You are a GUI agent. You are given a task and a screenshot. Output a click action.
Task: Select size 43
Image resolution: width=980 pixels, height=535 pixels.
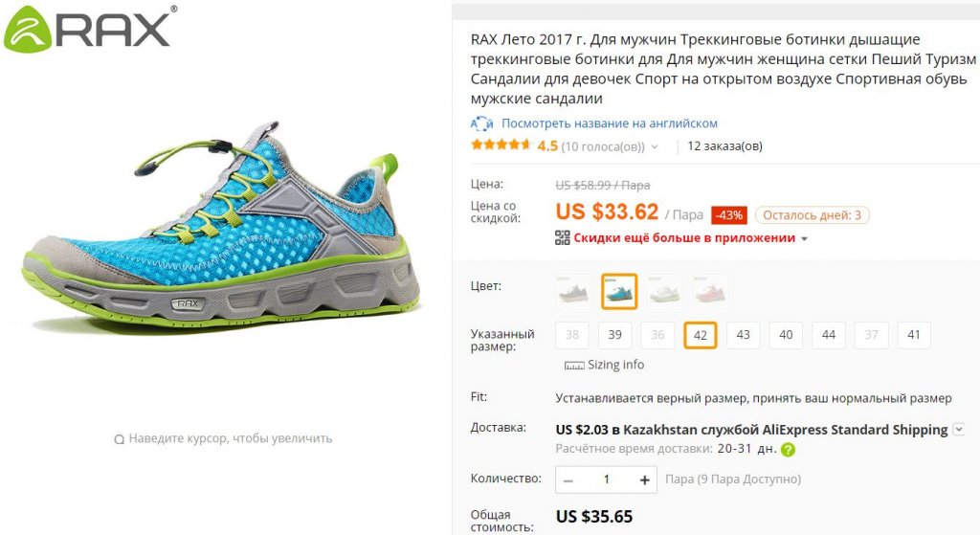pos(743,335)
